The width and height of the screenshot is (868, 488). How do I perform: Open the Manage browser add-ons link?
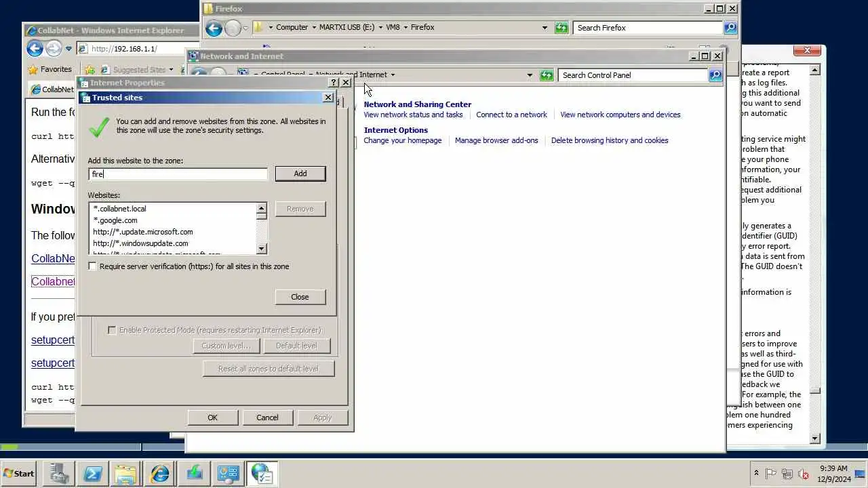point(496,140)
